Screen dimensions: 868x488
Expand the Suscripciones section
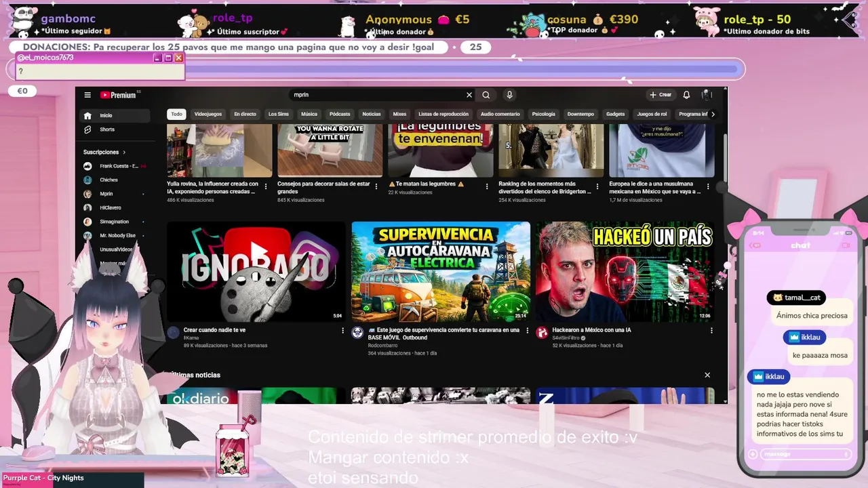(x=104, y=152)
